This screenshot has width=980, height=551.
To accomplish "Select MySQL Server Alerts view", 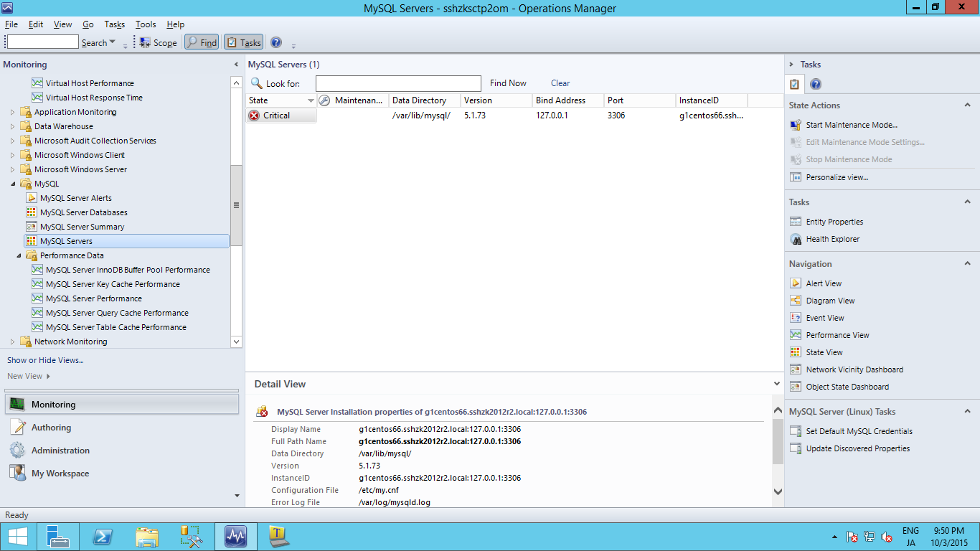I will pos(75,198).
